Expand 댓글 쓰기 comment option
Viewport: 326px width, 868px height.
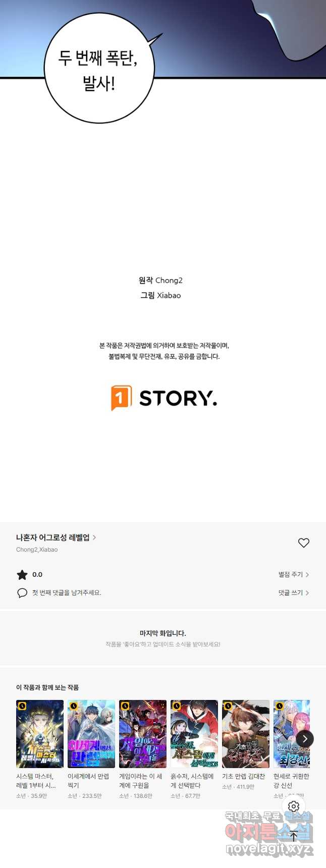tap(294, 593)
